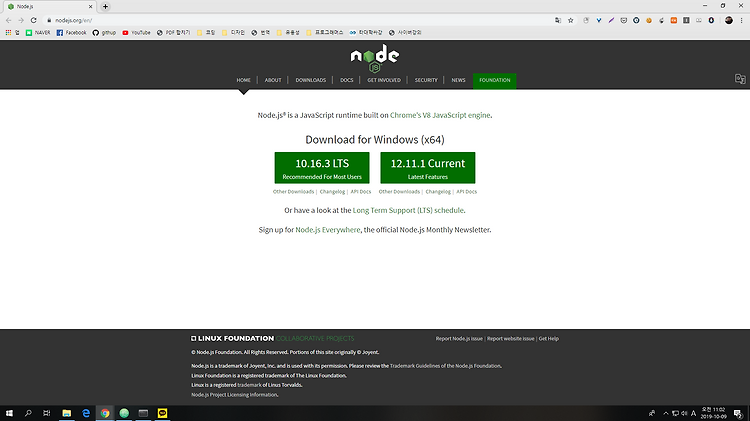Open the Task View button
Image resolution: width=750 pixels, height=421 pixels.
click(46, 413)
